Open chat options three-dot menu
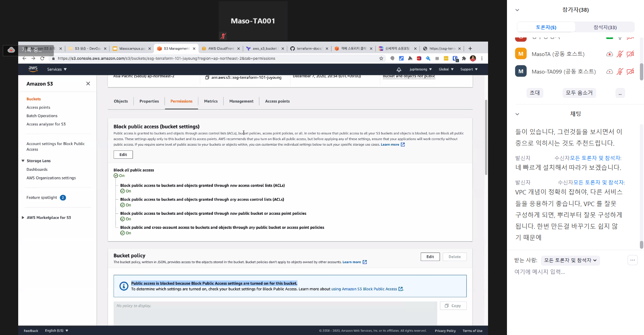Screen dimensions: 644x335 [x=632, y=260]
